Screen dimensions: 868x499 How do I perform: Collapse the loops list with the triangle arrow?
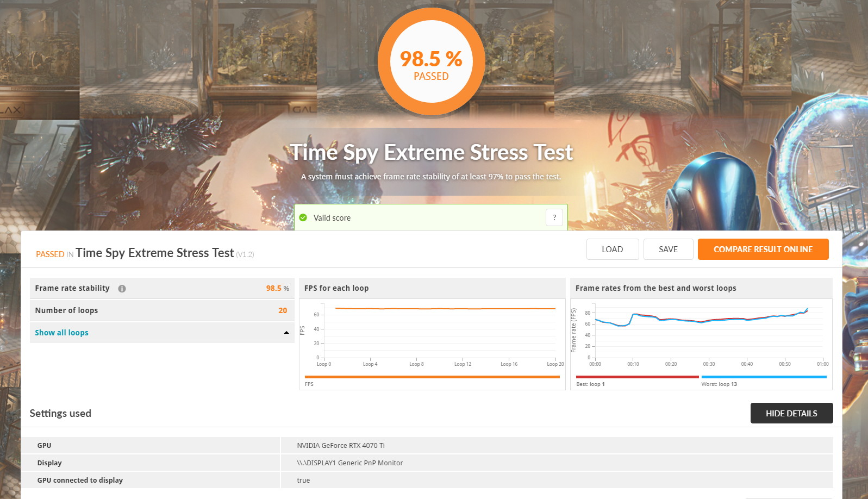pyautogui.click(x=286, y=333)
